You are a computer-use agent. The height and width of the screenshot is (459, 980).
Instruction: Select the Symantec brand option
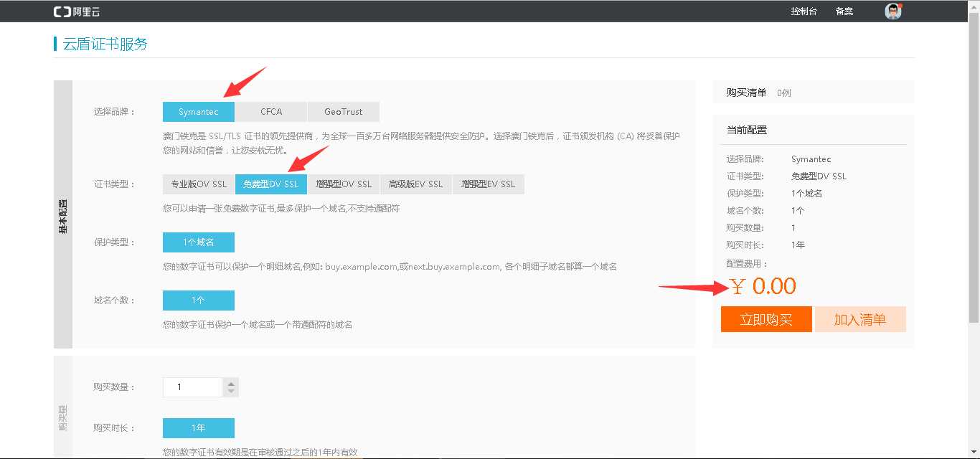click(x=199, y=112)
